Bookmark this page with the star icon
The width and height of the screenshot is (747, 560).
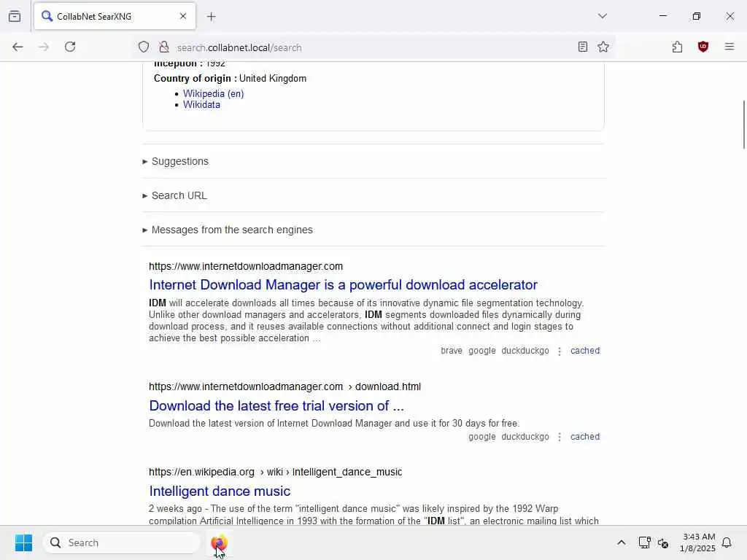click(603, 47)
